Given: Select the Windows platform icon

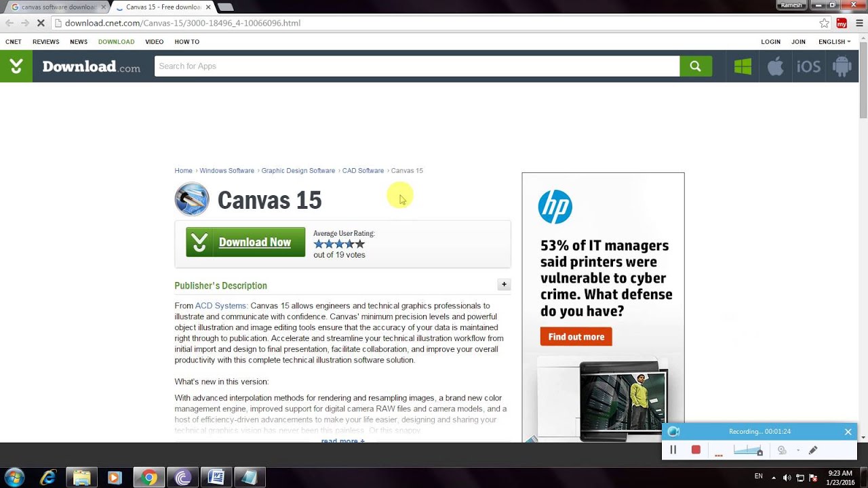Looking at the screenshot, I should [x=743, y=66].
